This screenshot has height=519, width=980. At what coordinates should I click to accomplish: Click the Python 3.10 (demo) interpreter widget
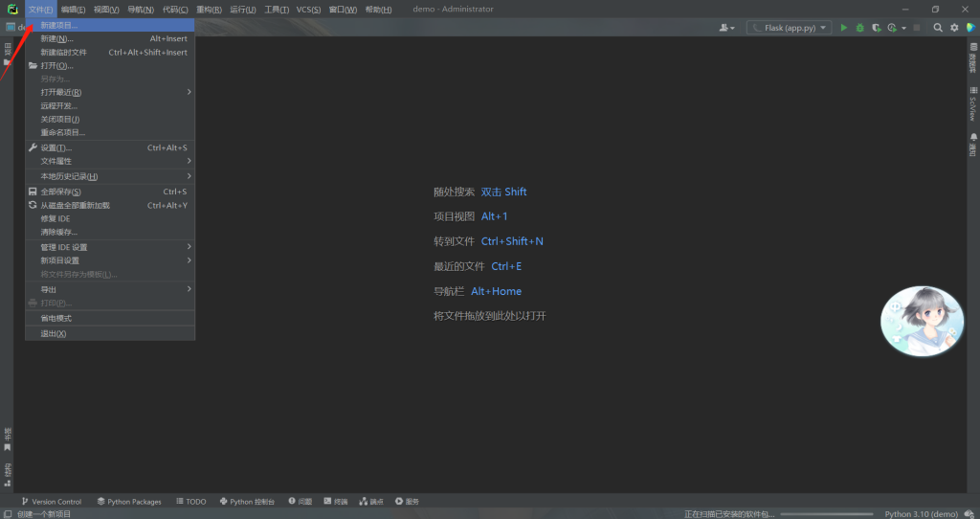tap(921, 514)
